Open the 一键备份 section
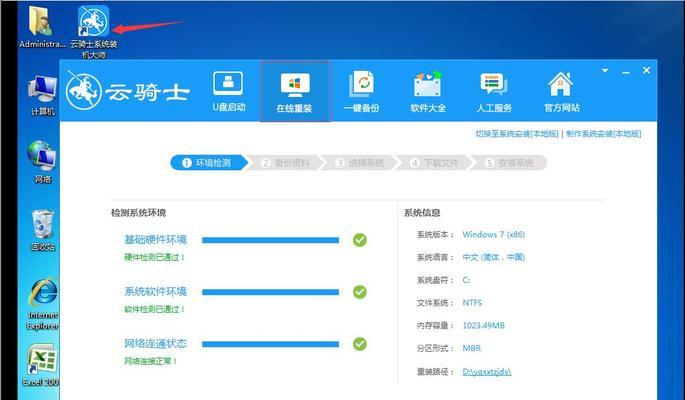This screenshot has width=685, height=400. (x=362, y=92)
